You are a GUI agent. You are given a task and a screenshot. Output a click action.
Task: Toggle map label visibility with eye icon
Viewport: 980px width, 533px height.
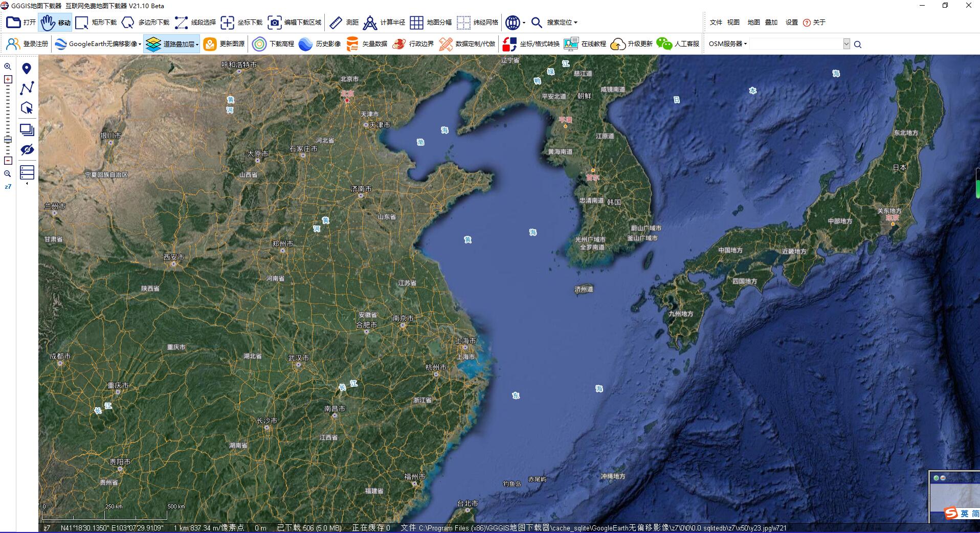click(28, 150)
